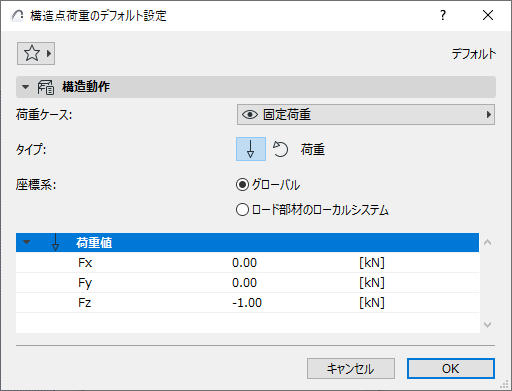Click the デフォルト label at top right
Screen dimensions: 512x391
tap(474, 54)
